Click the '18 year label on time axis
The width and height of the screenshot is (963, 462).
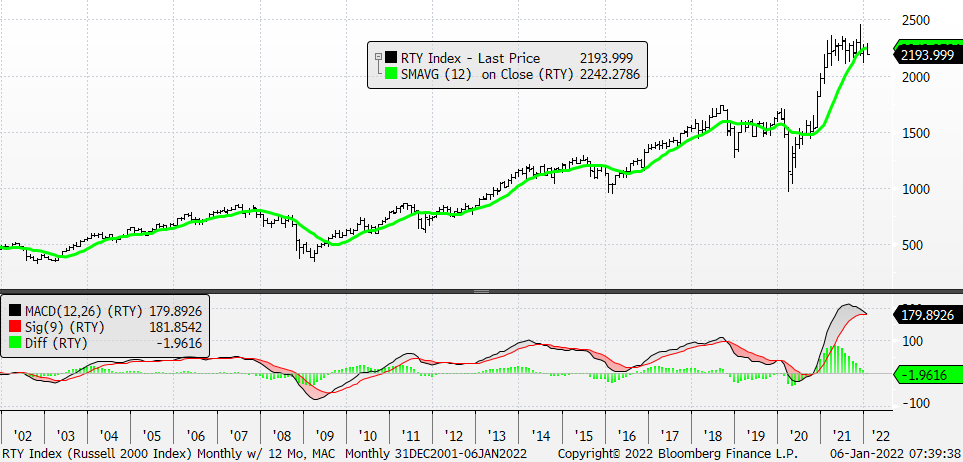(x=713, y=436)
